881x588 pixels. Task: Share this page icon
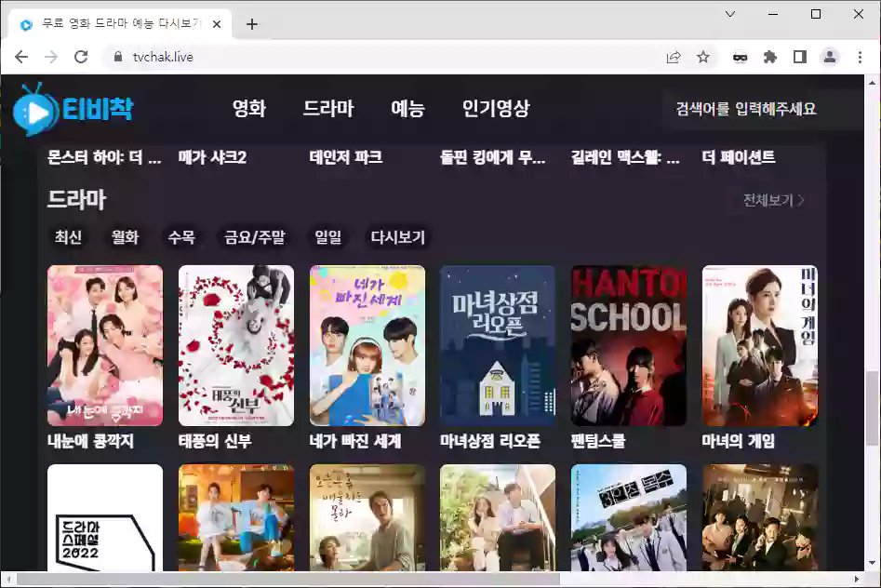coord(674,57)
